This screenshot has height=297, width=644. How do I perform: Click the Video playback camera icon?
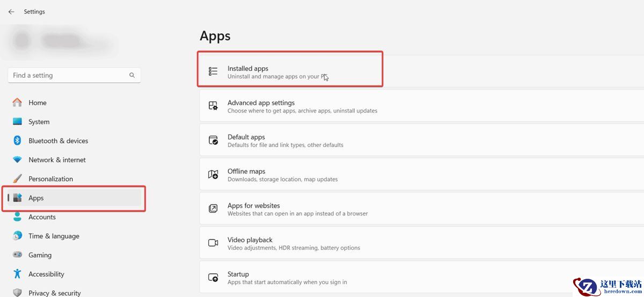click(213, 243)
